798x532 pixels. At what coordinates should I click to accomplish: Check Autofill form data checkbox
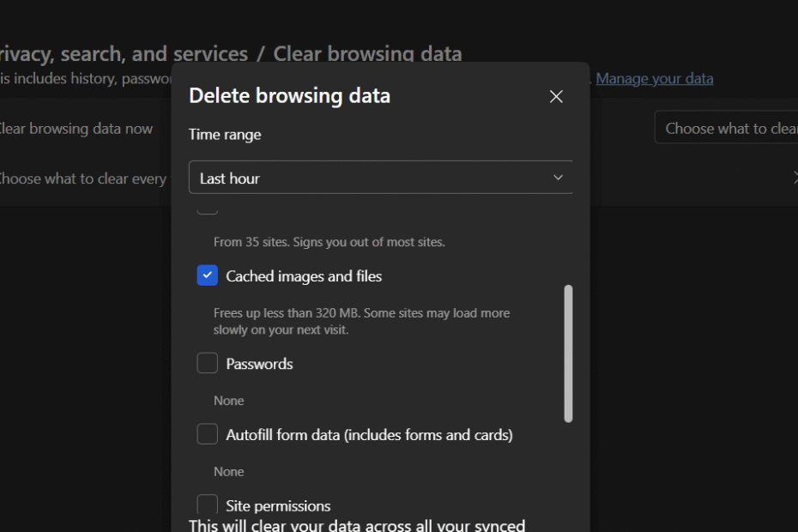(x=207, y=434)
